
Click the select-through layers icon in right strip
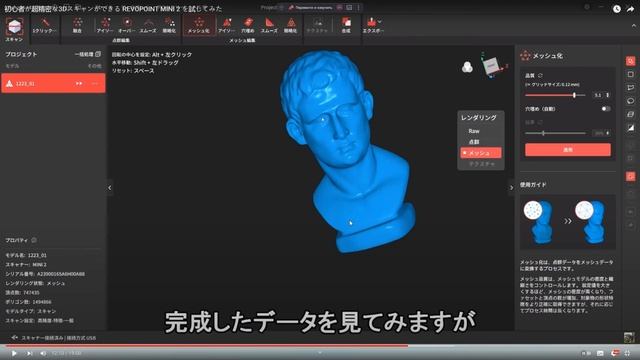click(x=631, y=114)
